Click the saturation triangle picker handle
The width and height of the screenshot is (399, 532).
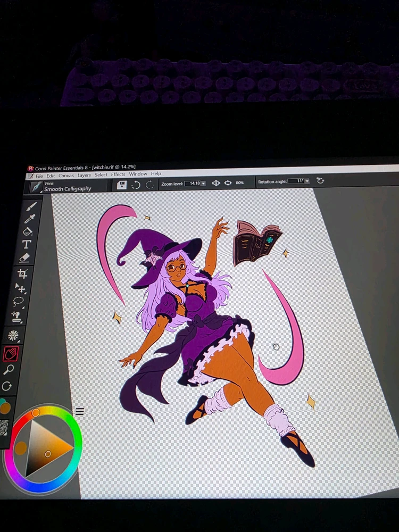[x=48, y=454]
